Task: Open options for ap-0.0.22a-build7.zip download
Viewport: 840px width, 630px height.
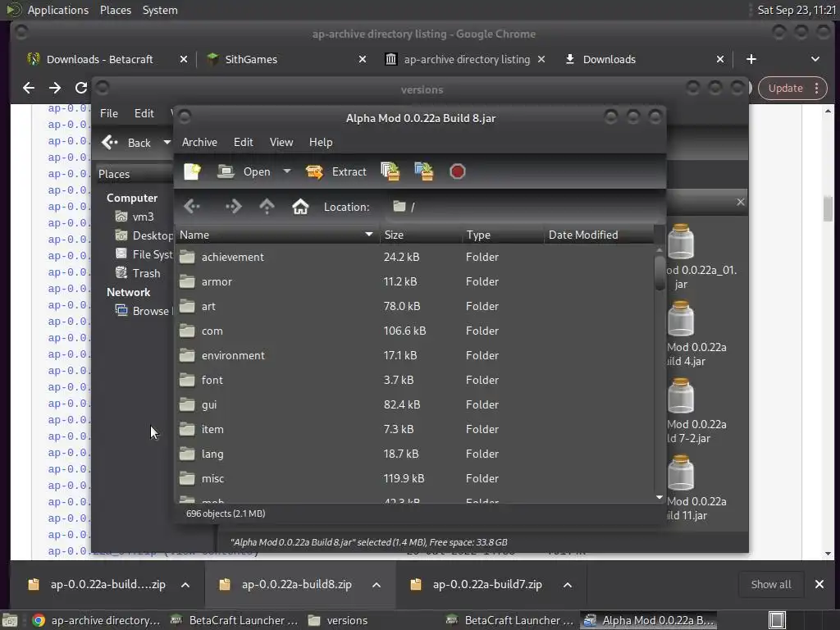Action: click(568, 585)
